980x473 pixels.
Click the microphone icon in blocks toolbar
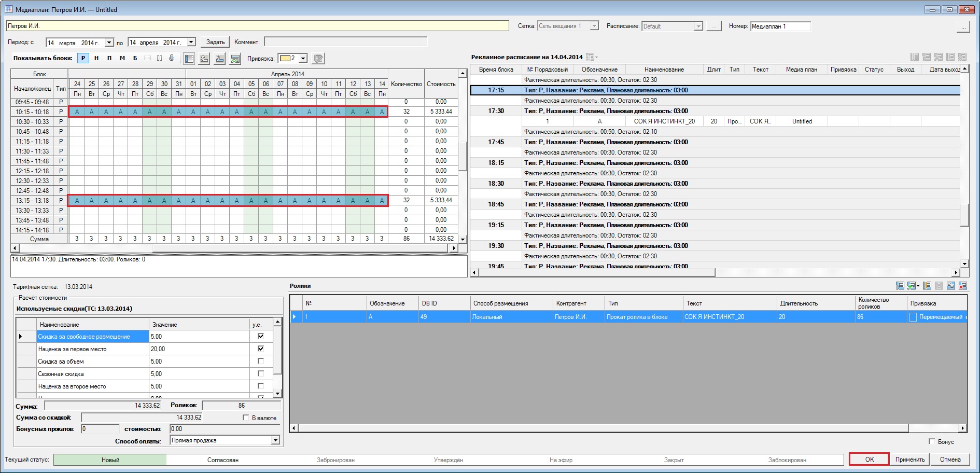(172, 58)
